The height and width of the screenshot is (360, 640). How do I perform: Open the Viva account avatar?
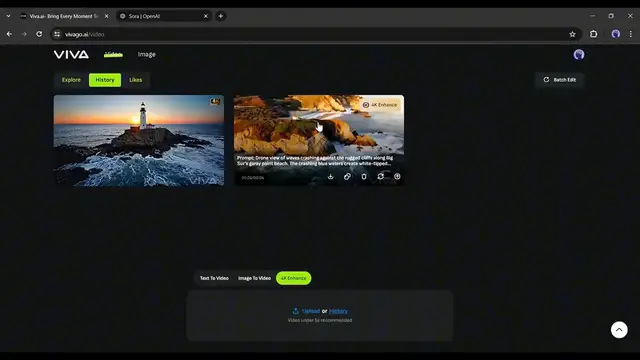pyautogui.click(x=579, y=54)
